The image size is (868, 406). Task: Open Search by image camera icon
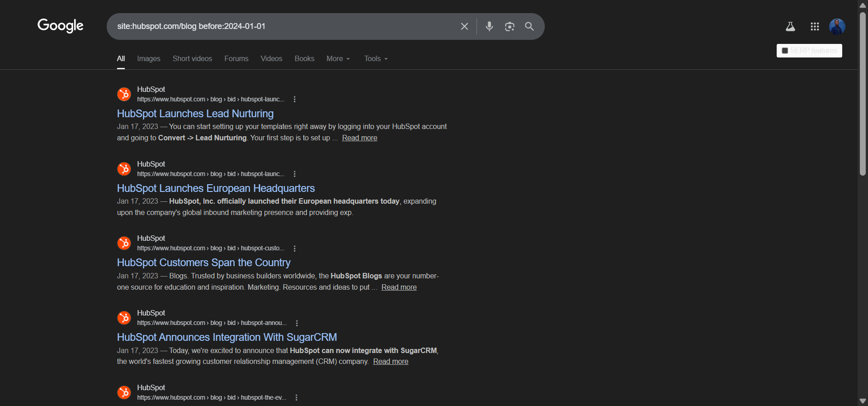pyautogui.click(x=509, y=26)
